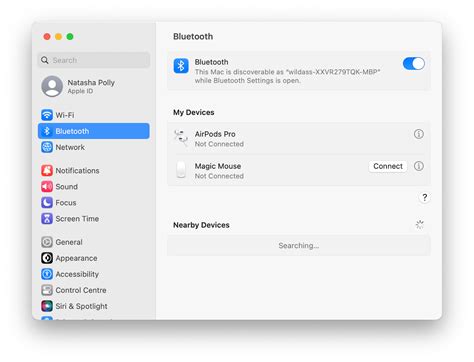Open Focus settings
Image resolution: width=474 pixels, height=362 pixels.
point(94,203)
